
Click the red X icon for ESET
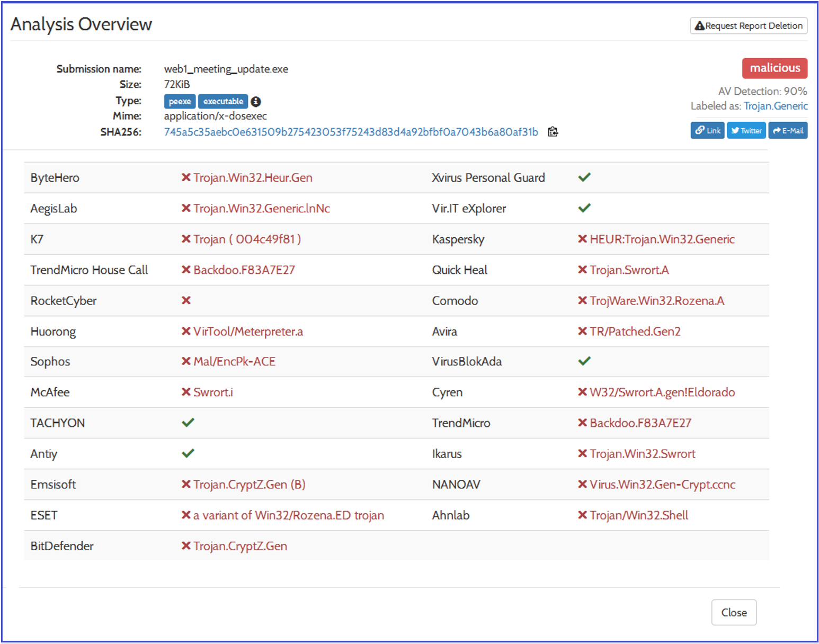pos(186,515)
